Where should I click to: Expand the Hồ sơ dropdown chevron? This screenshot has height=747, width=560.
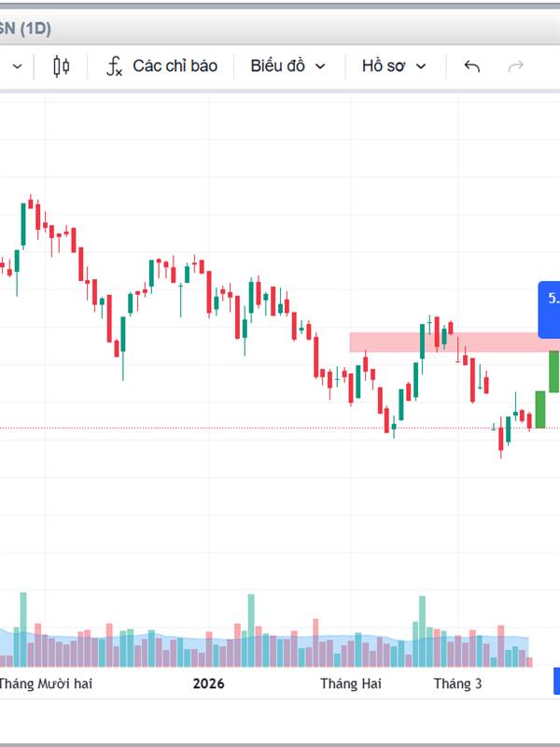point(421,66)
